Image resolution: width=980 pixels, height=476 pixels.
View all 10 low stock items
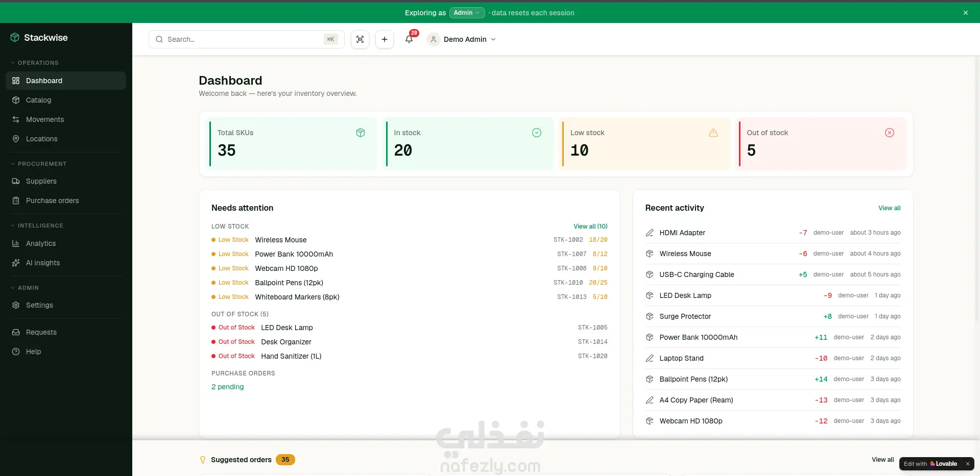[x=590, y=227]
